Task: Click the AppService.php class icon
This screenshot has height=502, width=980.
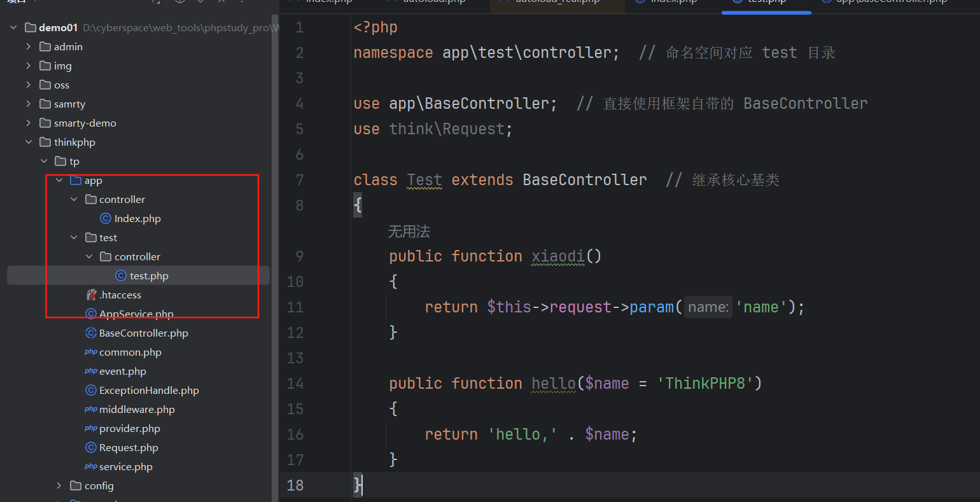Action: (91, 314)
